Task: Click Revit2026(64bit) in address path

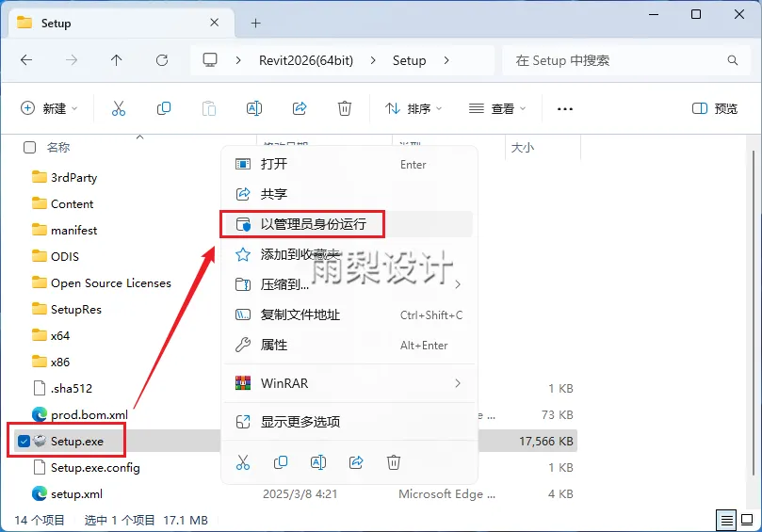Action: tap(306, 60)
